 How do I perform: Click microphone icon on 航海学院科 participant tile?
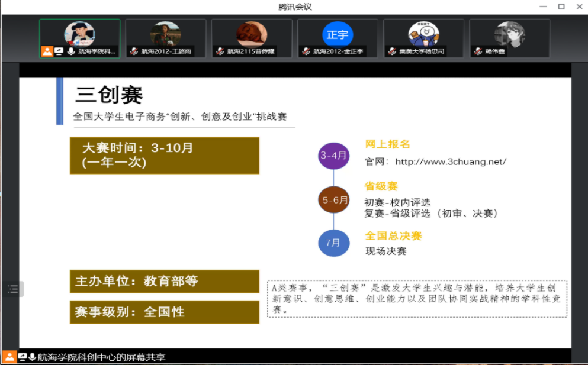point(71,51)
